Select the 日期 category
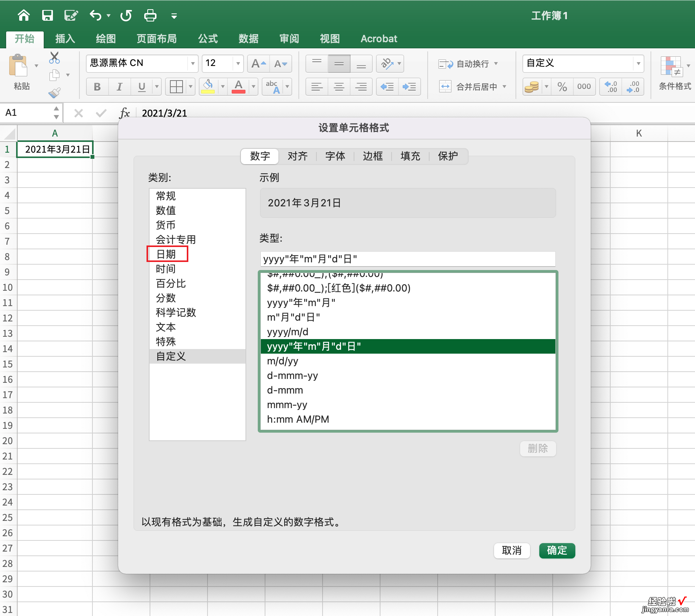The width and height of the screenshot is (695, 616). click(197, 254)
